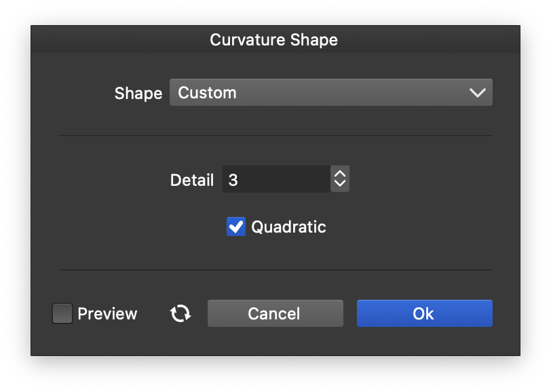This screenshot has height=392, width=551.
Task: Click the Curvature Shape title bar
Action: pos(274,40)
